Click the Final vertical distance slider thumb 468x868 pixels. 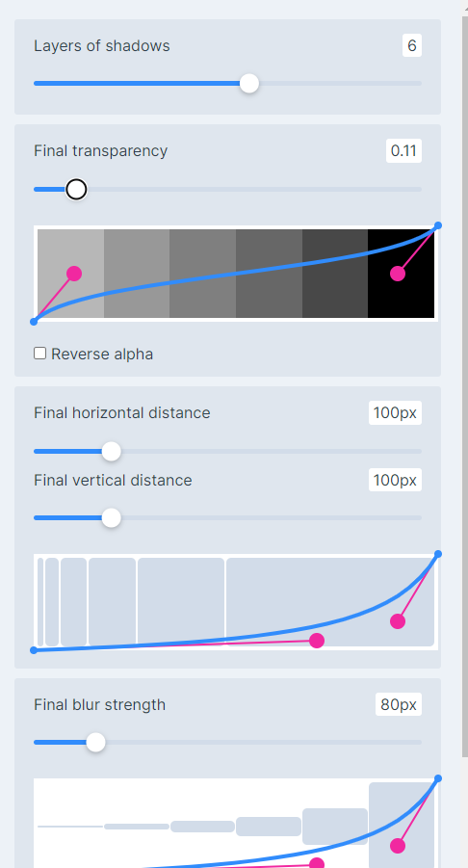click(111, 518)
